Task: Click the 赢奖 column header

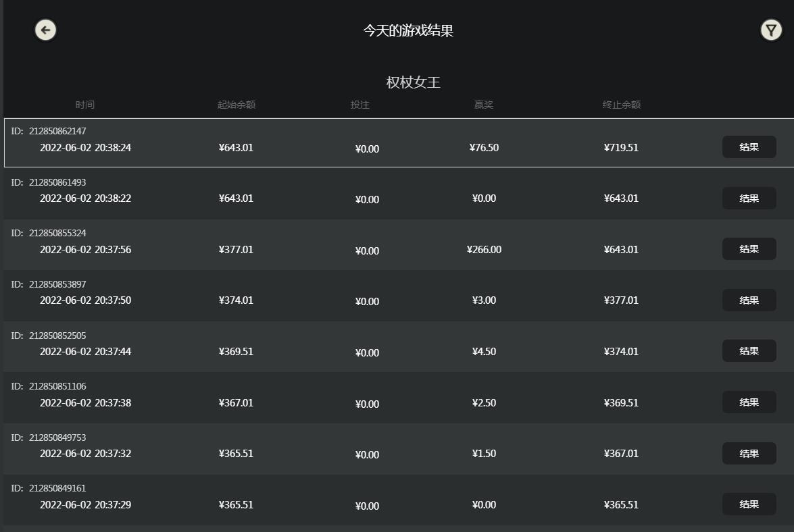Action: pyautogui.click(x=484, y=105)
